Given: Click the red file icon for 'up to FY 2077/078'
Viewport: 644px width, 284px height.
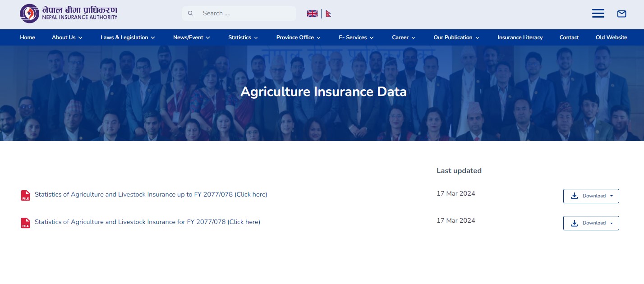Looking at the screenshot, I should (x=25, y=195).
